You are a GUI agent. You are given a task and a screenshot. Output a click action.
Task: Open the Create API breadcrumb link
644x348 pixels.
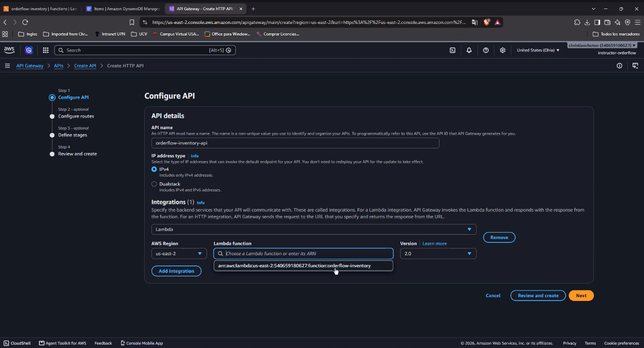(85, 66)
